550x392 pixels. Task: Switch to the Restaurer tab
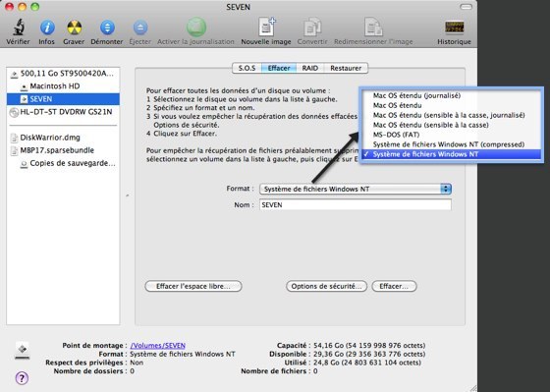pos(346,68)
